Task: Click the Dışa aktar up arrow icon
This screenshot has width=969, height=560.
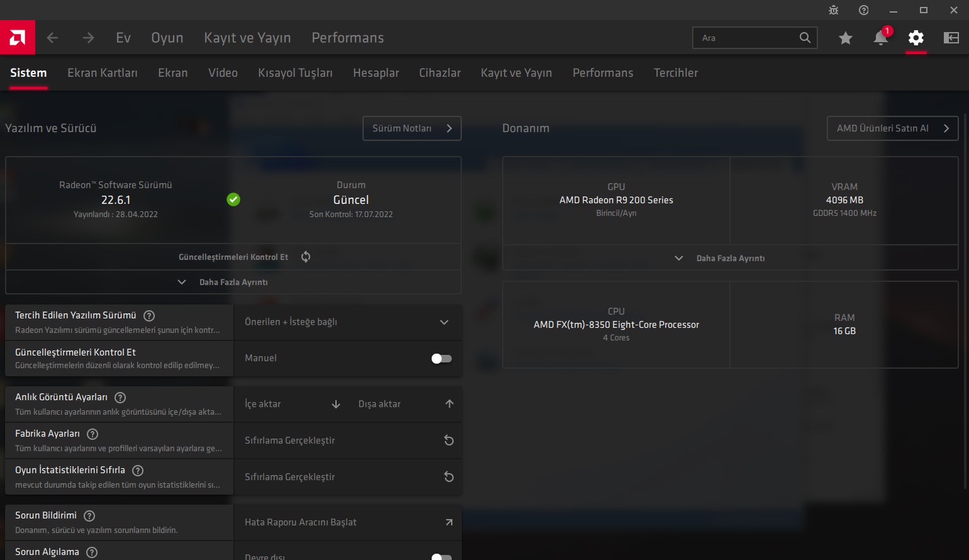Action: 449,404
